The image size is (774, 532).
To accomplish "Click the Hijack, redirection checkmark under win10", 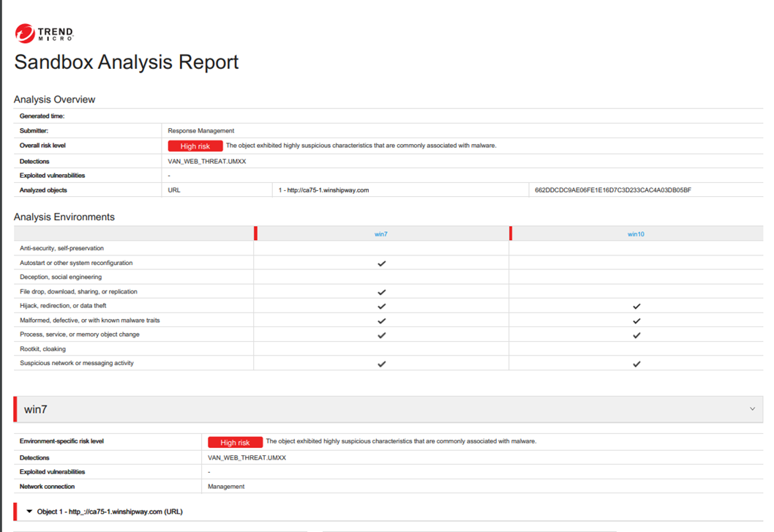I will tap(636, 307).
